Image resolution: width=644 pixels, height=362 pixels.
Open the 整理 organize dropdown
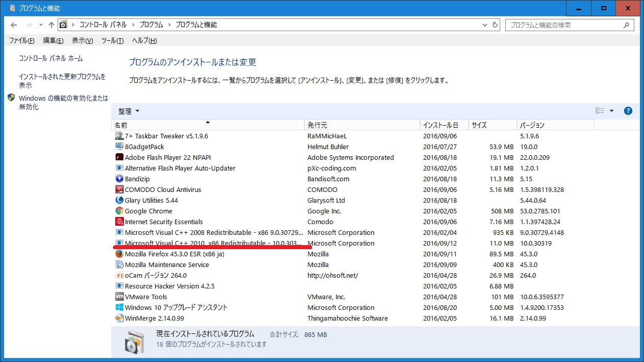[128, 111]
